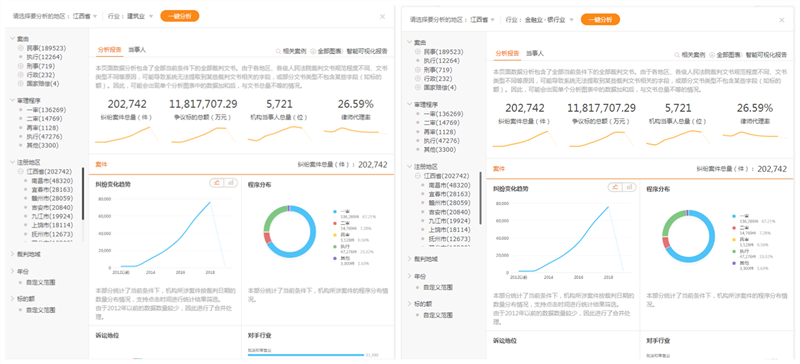Close the 银行业 analysis panel

782,20
